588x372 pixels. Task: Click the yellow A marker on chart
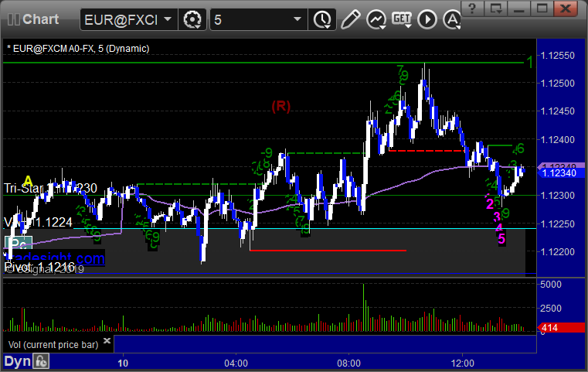28,181
